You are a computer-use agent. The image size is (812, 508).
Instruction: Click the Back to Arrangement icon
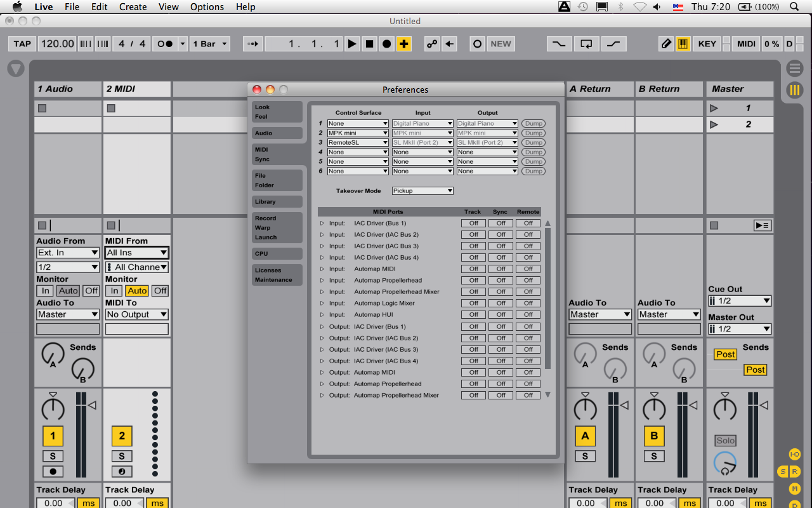coord(449,44)
